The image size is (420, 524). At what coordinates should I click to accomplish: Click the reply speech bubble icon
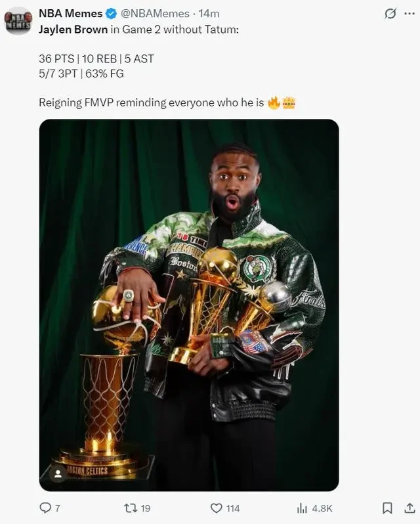point(45,508)
